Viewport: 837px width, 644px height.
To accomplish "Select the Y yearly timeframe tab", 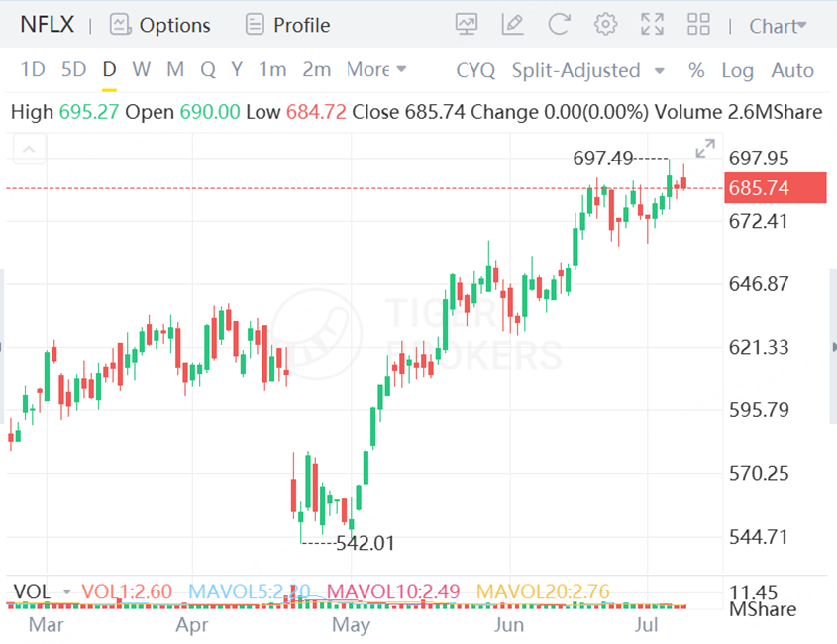I will tap(237, 69).
